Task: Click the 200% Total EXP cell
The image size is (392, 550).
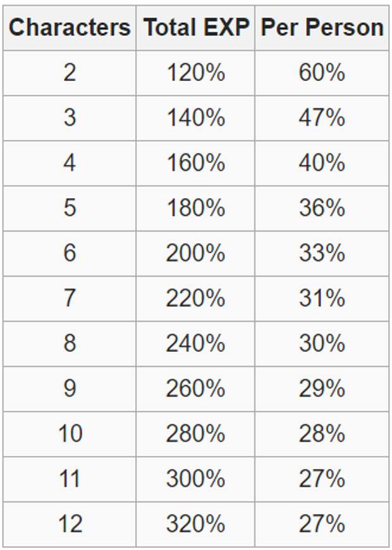Action: click(195, 253)
